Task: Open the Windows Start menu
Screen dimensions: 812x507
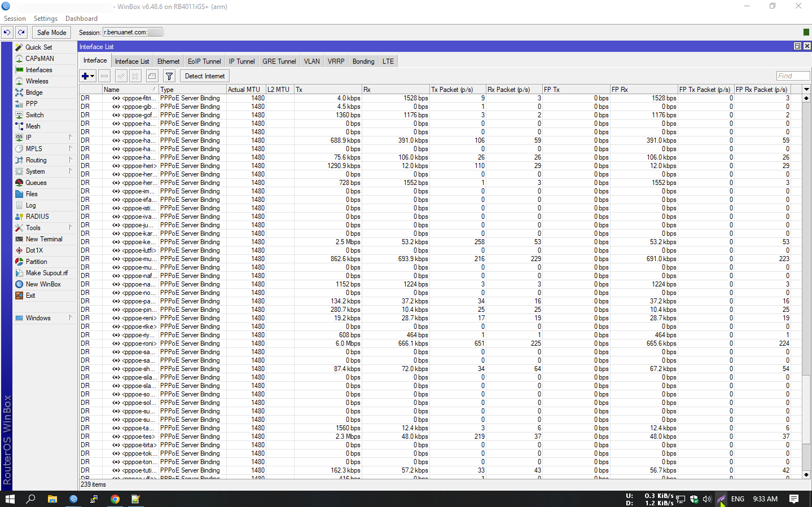Action: pyautogui.click(x=10, y=499)
